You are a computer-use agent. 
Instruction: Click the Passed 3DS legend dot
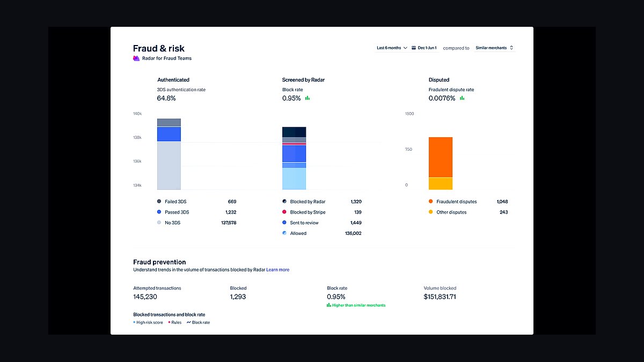pyautogui.click(x=159, y=212)
